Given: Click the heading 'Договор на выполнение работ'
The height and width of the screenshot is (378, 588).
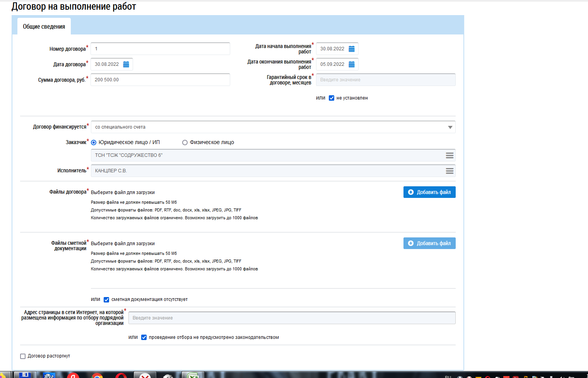Looking at the screenshot, I should [74, 7].
